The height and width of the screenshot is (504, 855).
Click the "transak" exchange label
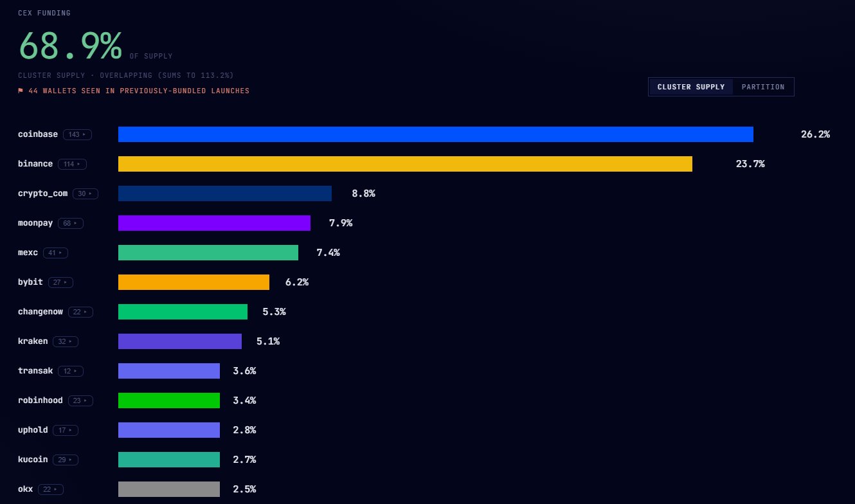click(x=35, y=371)
